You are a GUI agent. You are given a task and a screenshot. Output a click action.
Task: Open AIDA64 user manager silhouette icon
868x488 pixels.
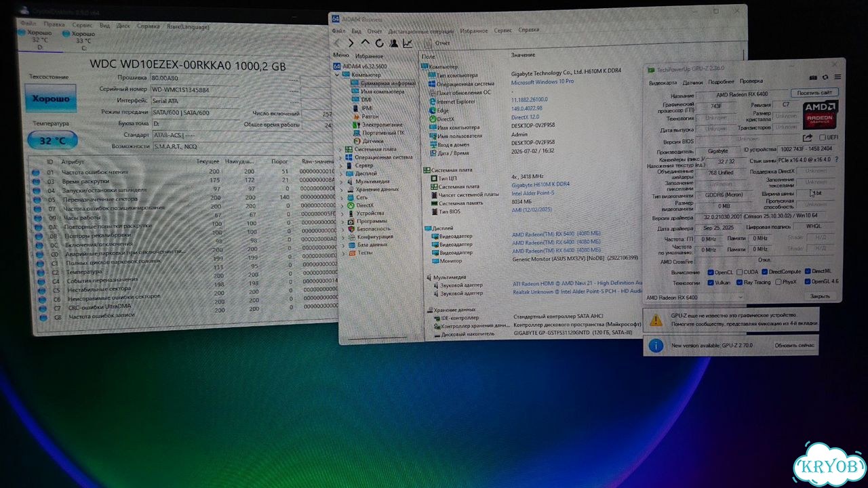393,43
